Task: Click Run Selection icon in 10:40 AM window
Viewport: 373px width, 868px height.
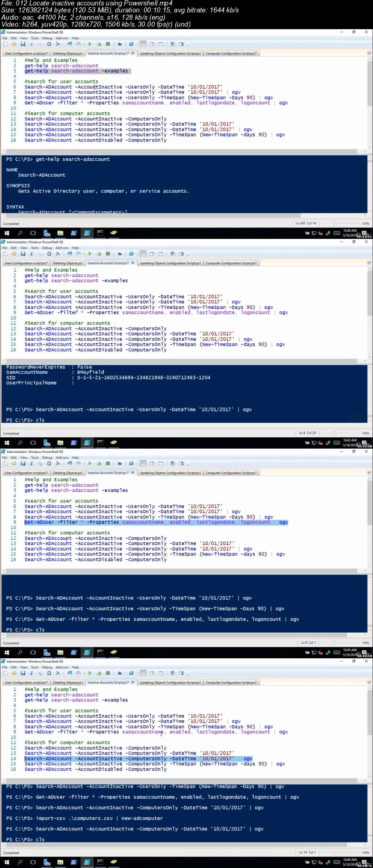Action: click(x=99, y=44)
